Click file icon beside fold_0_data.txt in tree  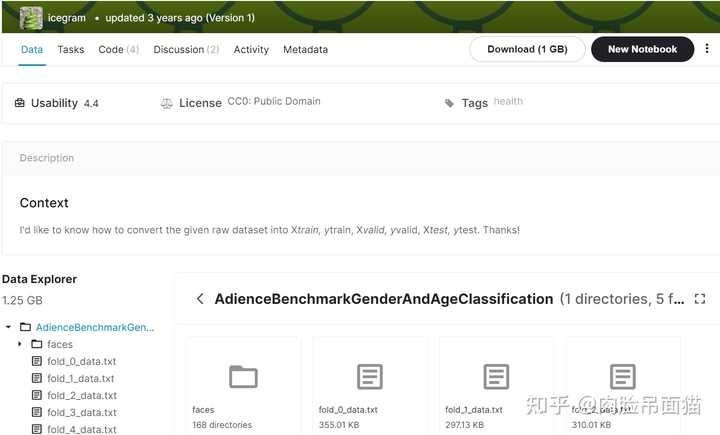[37, 361]
